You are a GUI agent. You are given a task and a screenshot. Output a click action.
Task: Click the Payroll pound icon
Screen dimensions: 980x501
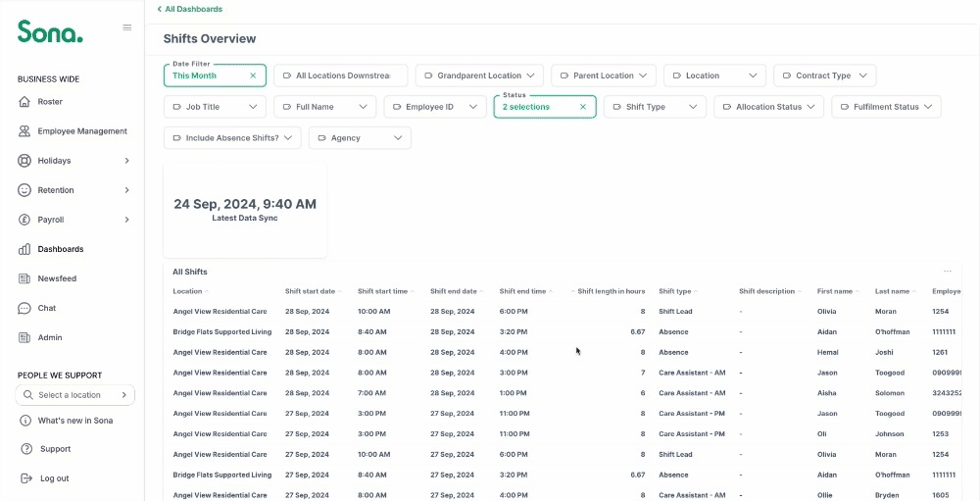[24, 220]
